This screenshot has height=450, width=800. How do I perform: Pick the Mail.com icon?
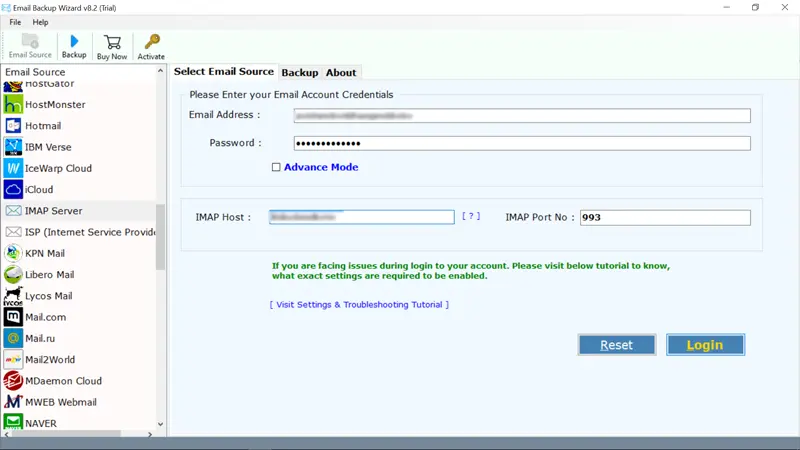coord(13,317)
